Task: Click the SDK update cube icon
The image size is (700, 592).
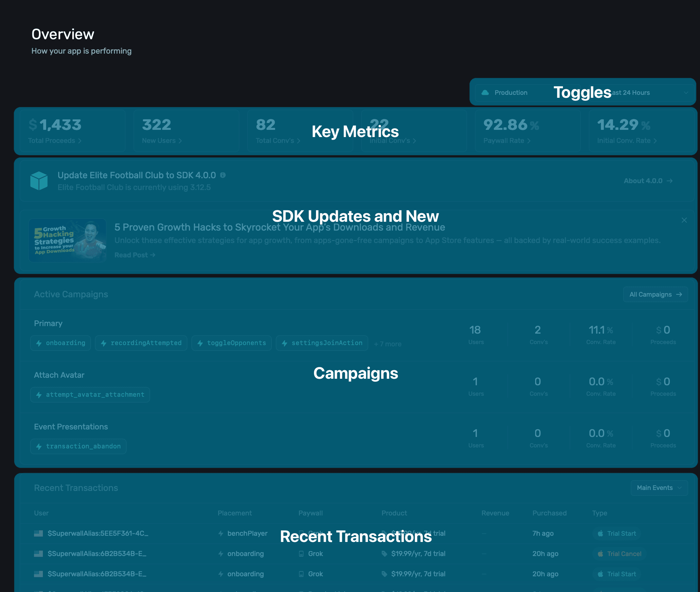Action: [39, 181]
